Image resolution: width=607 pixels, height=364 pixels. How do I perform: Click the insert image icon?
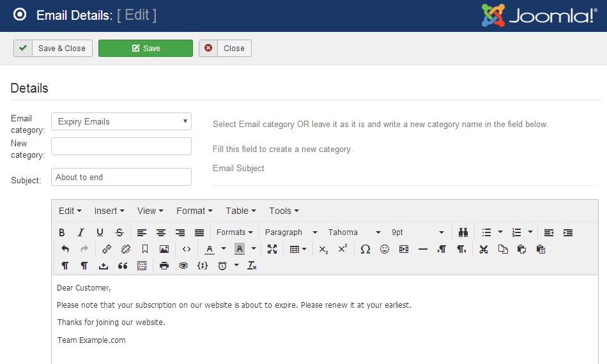click(164, 249)
